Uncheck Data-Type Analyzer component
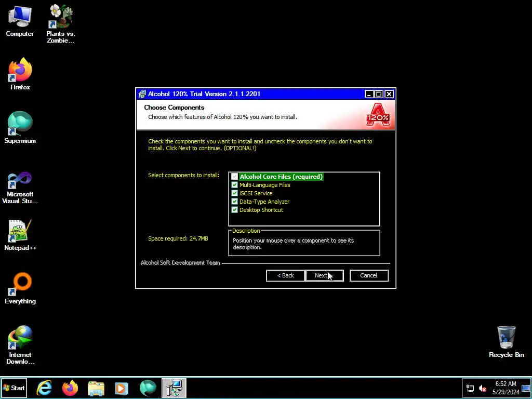This screenshot has width=532, height=399. click(x=234, y=202)
